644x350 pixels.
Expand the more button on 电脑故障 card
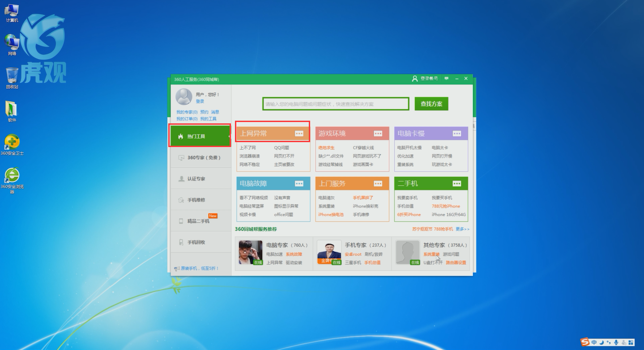(299, 184)
